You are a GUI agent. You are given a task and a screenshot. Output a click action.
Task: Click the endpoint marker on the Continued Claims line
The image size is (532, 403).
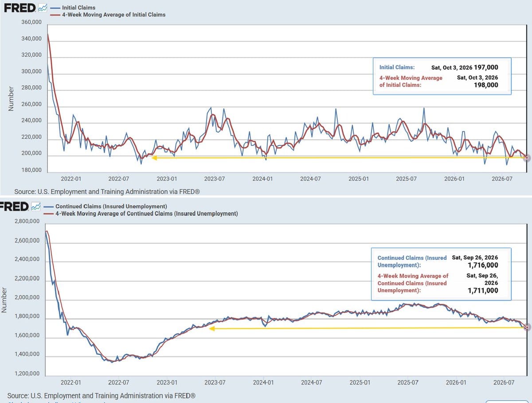pos(527,327)
